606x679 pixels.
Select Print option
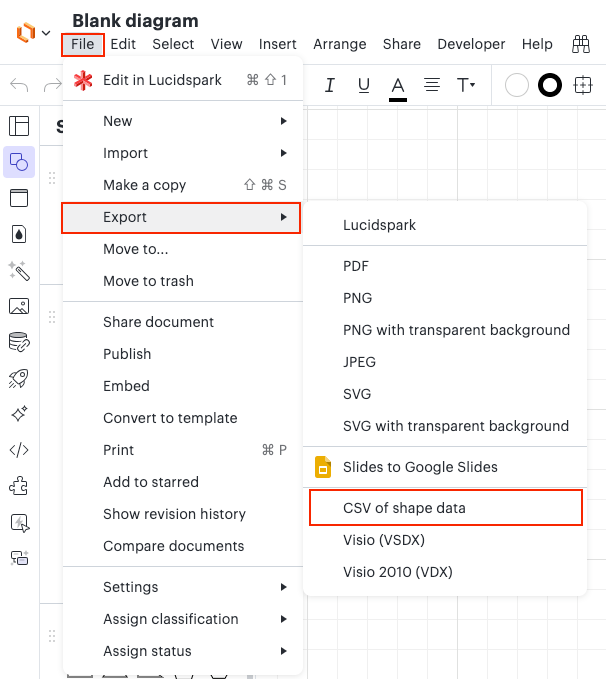coord(182,451)
